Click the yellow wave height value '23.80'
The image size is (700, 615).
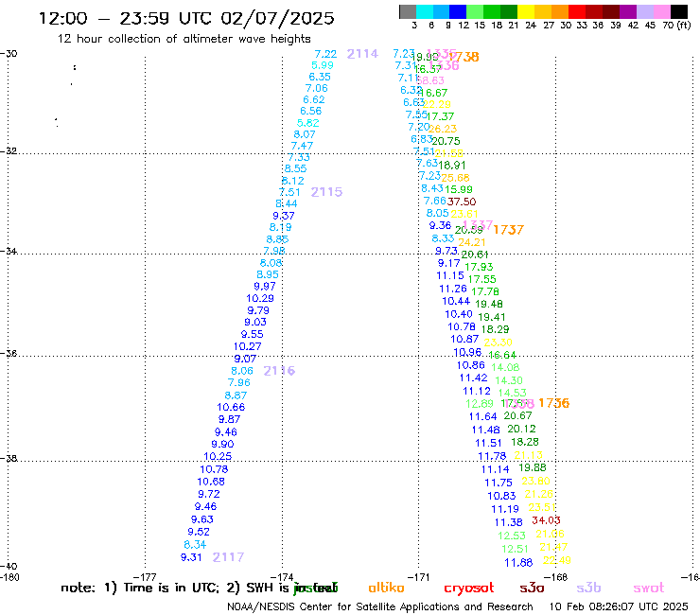(x=535, y=481)
